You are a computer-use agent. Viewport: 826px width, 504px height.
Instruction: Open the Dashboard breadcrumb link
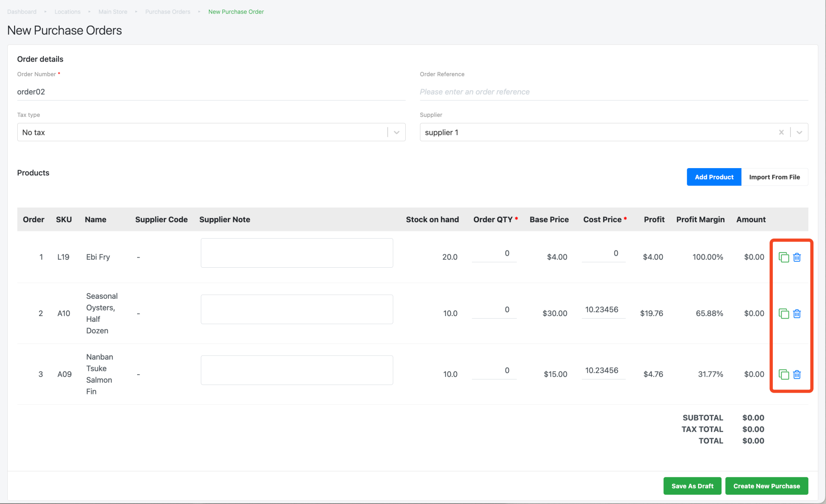[21, 11]
